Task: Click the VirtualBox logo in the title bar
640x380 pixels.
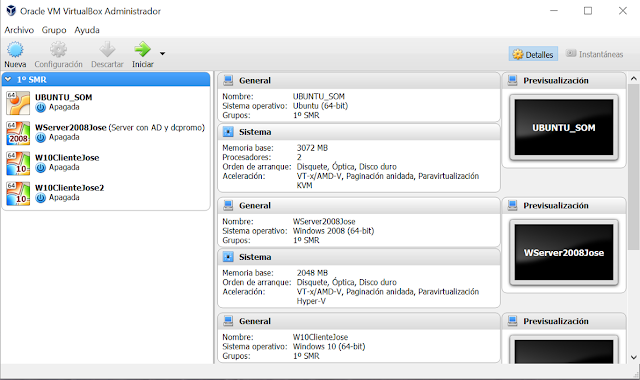Action: (11, 11)
